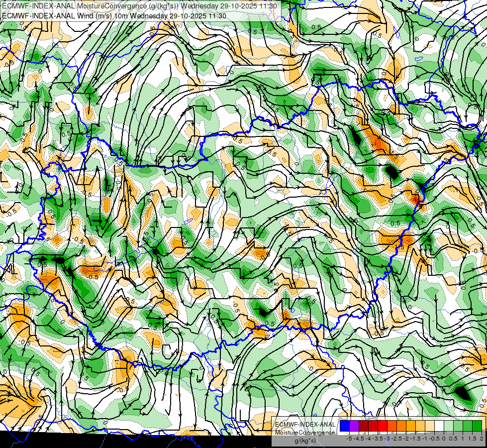Screen dimensions: 487x448
Task: Click the g/(kg*s) legend unit label
Action: 305,441
